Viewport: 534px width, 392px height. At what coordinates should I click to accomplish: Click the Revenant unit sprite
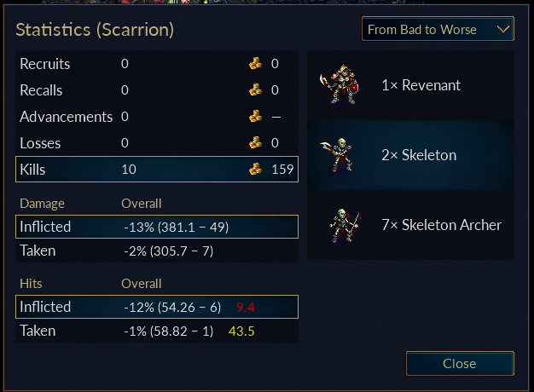click(x=339, y=84)
